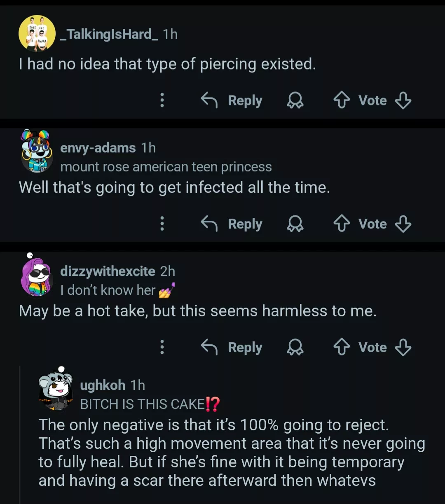
Task: Upvote _TalkingIsHard_'s piercing comment
Action: (x=341, y=100)
